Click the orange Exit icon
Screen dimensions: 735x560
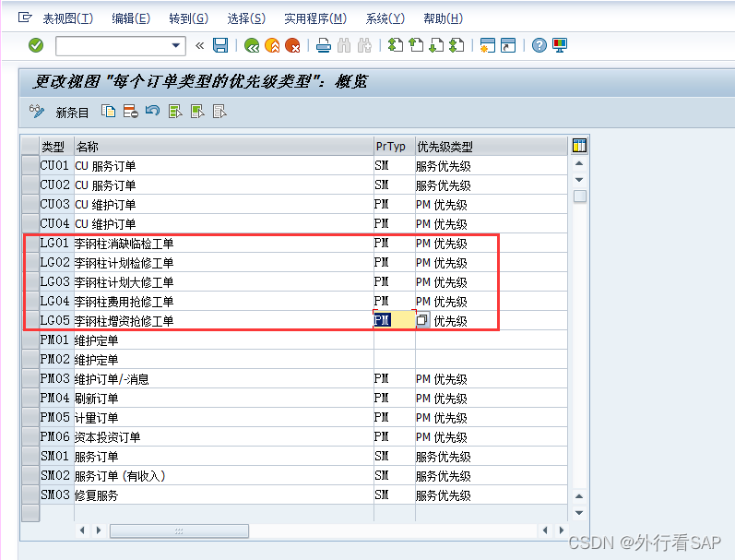pos(272,45)
